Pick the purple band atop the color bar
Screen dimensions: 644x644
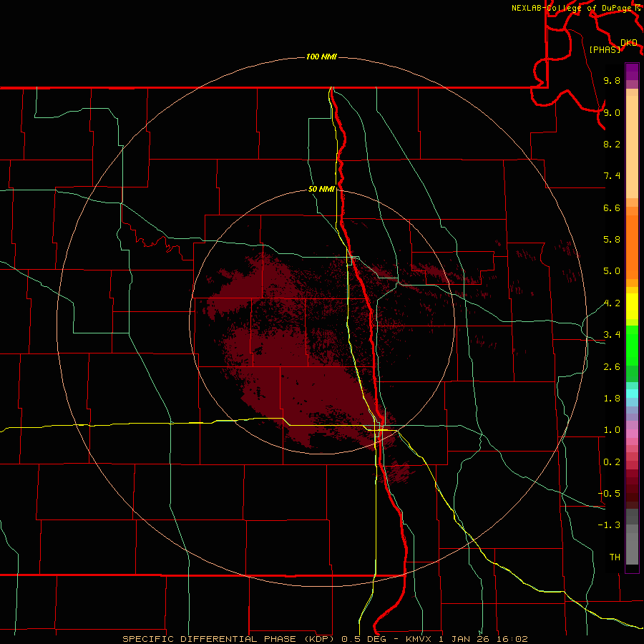pyautogui.click(x=632, y=72)
